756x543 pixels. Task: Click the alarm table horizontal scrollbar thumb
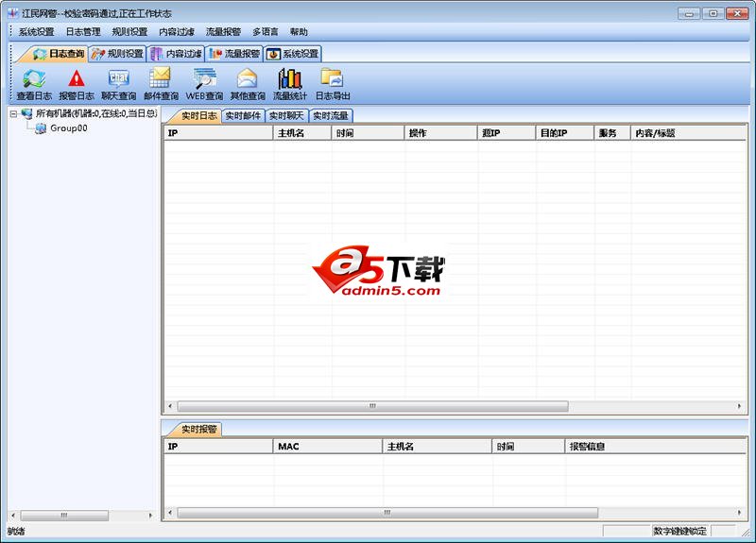coord(387,513)
